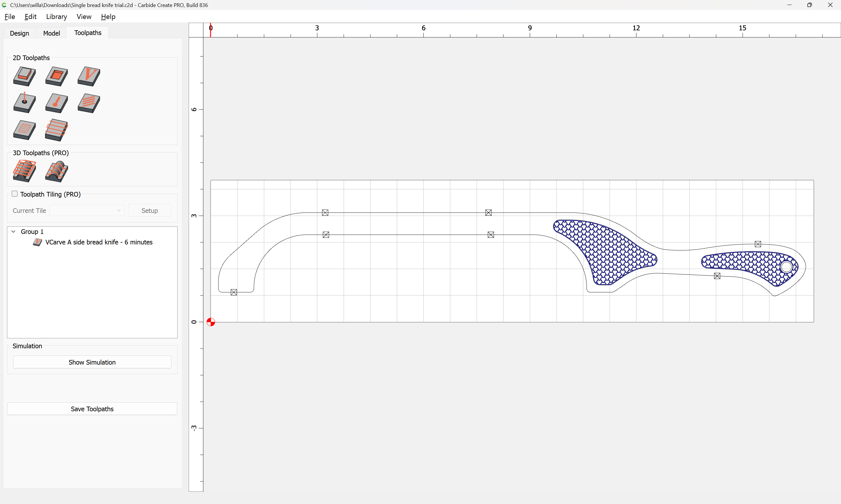Switch to the Model tab
841x504 pixels.
[51, 33]
